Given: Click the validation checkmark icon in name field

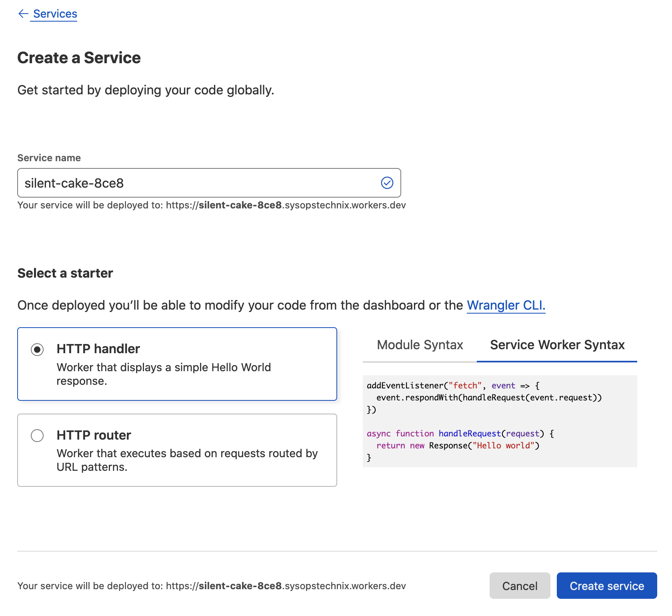Looking at the screenshot, I should [x=387, y=183].
